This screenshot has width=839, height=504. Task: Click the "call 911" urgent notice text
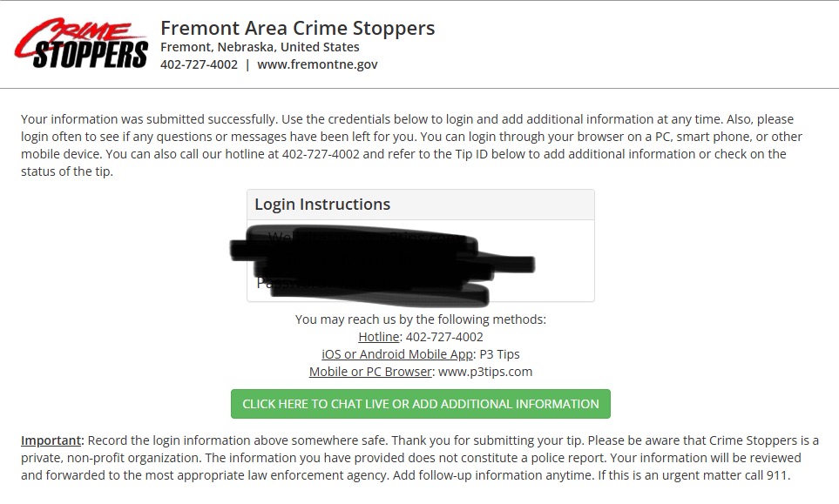[x=762, y=475]
